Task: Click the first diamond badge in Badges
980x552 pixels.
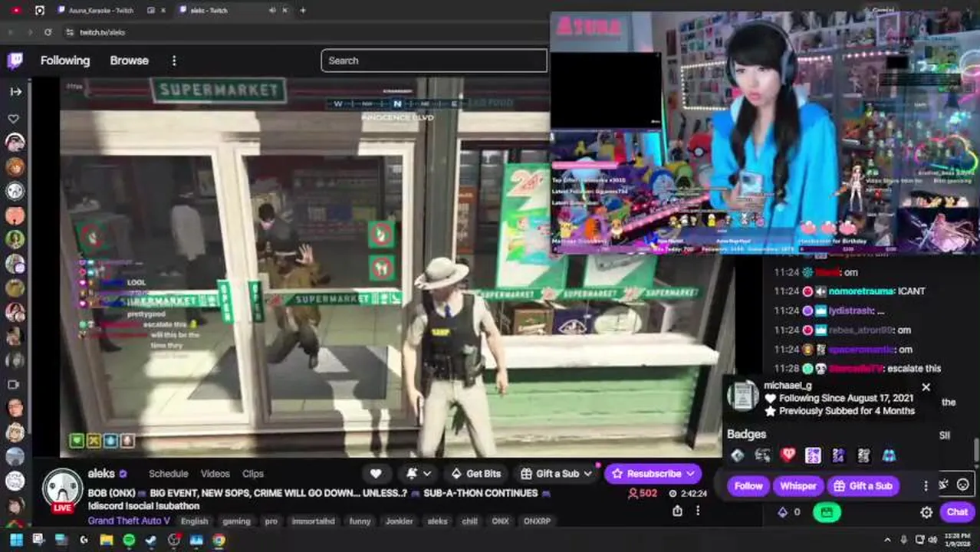Action: pyautogui.click(x=737, y=455)
